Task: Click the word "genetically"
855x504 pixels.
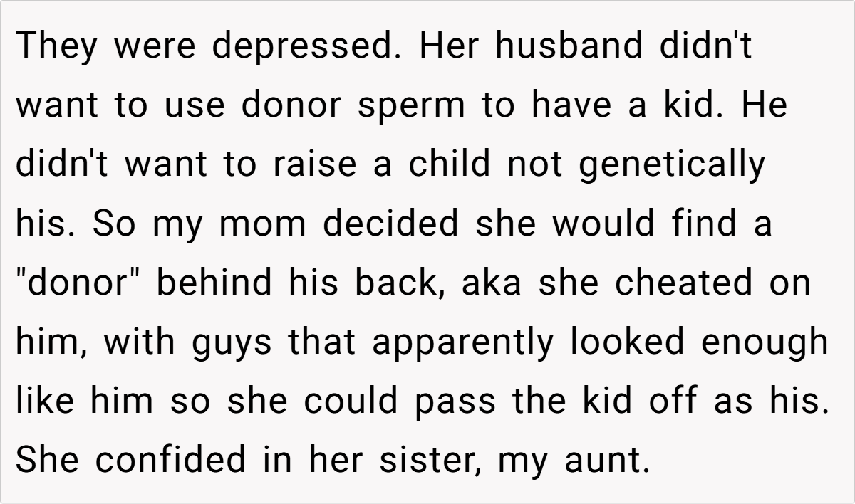Action: (x=672, y=166)
